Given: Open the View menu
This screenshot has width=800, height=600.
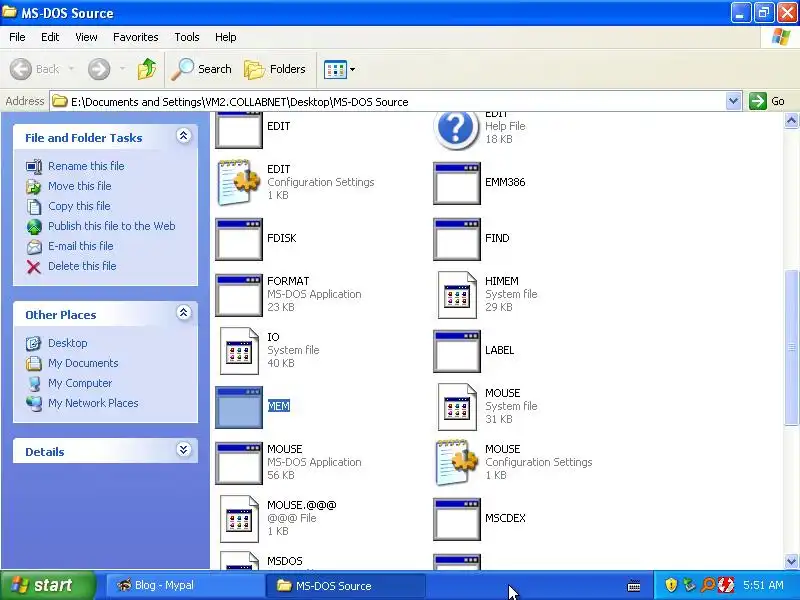Looking at the screenshot, I should [86, 37].
